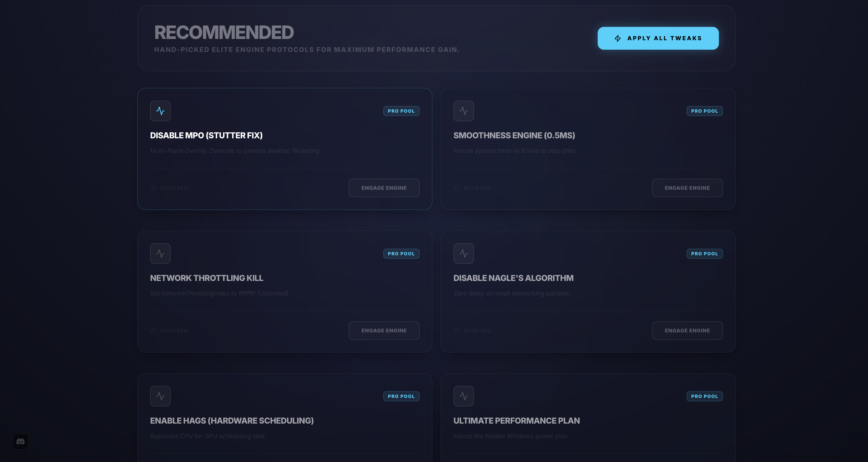Click the pulse icon on Enable HAGS card

[x=160, y=396]
